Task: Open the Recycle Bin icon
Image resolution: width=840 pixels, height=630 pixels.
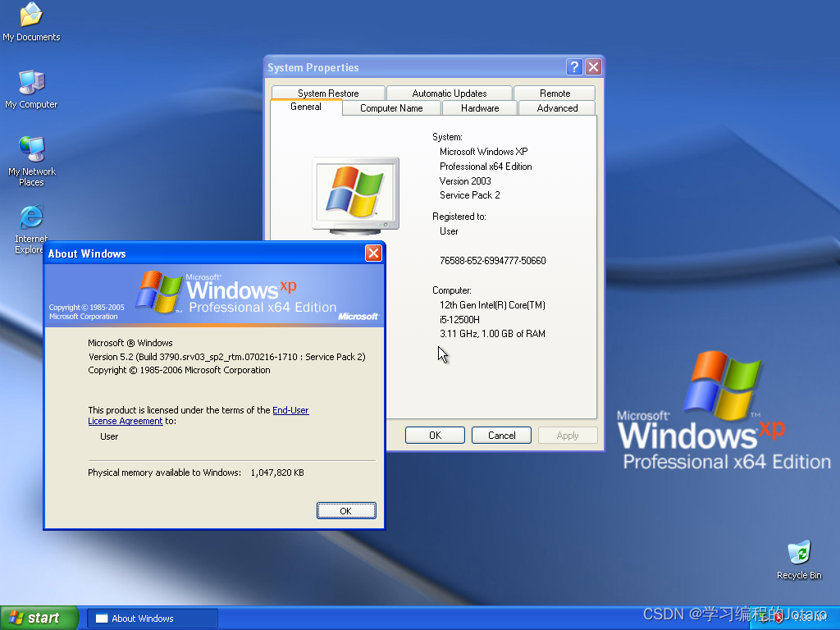Action: click(799, 559)
